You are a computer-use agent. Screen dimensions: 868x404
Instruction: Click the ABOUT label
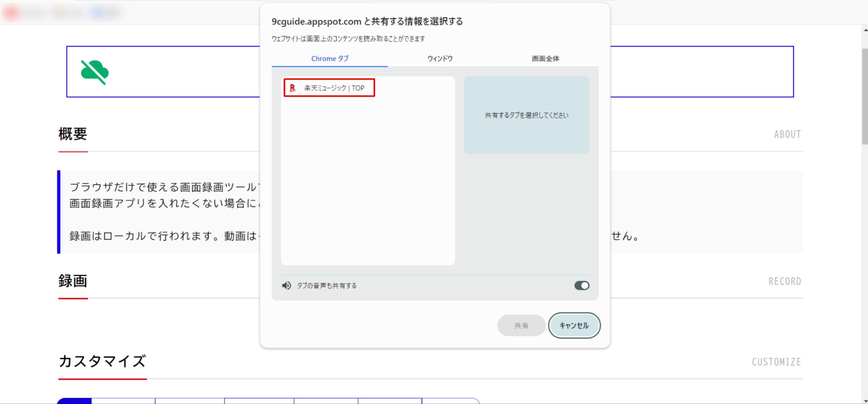coord(787,134)
